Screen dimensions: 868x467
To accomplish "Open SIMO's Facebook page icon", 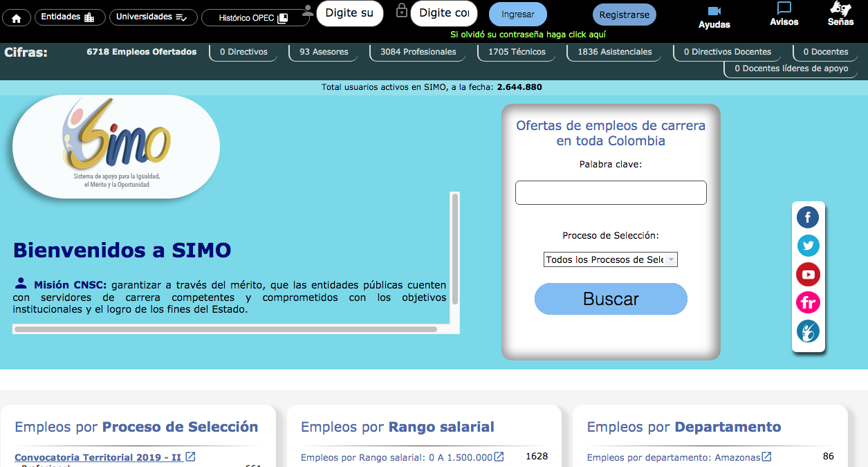I will [x=808, y=217].
